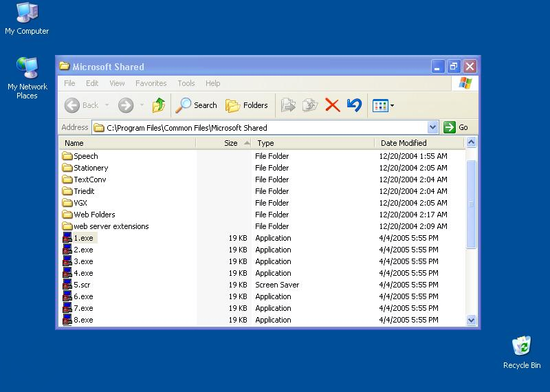Open the File menu
This screenshot has height=392, width=550.
click(69, 83)
